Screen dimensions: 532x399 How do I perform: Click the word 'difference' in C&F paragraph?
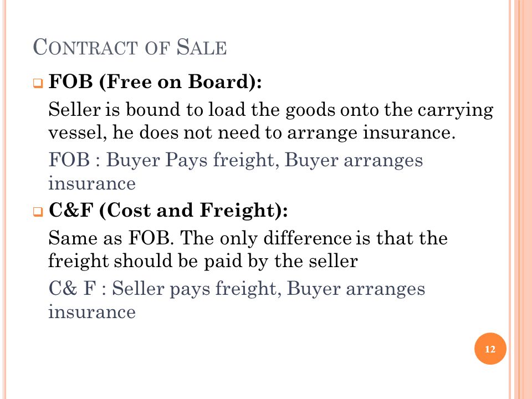point(308,238)
